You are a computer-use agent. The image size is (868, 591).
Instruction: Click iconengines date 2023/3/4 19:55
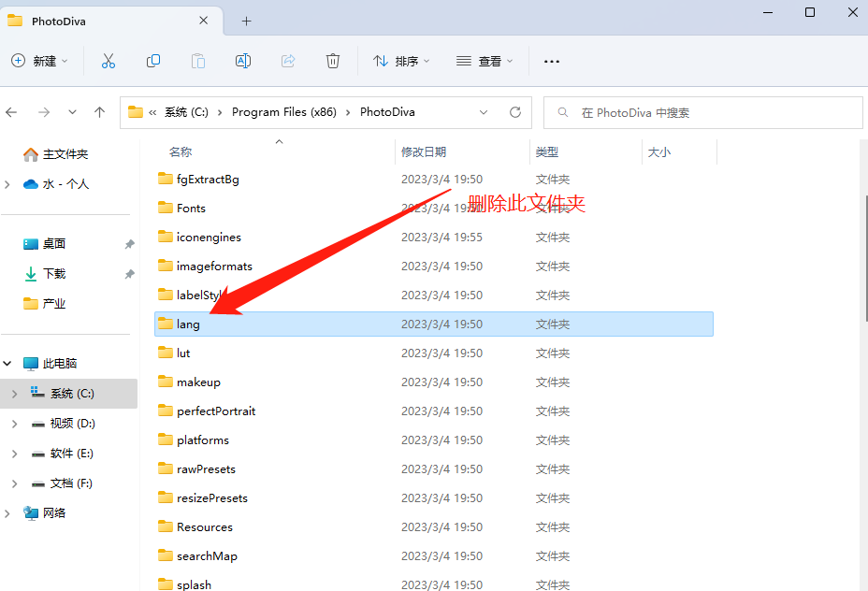(441, 237)
